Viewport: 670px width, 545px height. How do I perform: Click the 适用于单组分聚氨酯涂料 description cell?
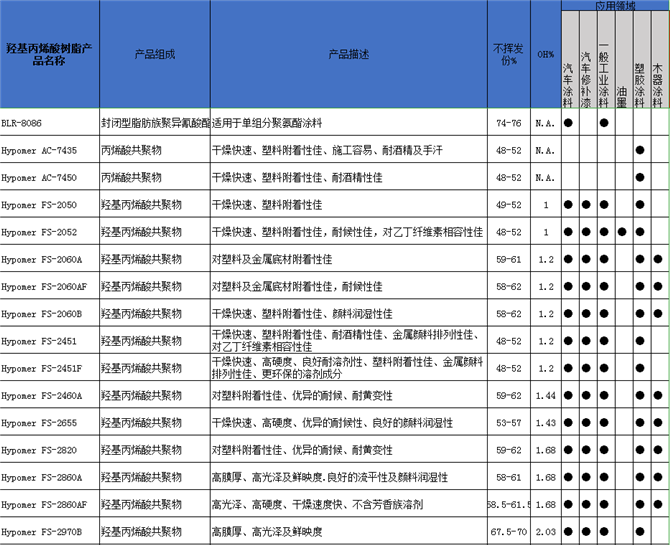(349, 123)
